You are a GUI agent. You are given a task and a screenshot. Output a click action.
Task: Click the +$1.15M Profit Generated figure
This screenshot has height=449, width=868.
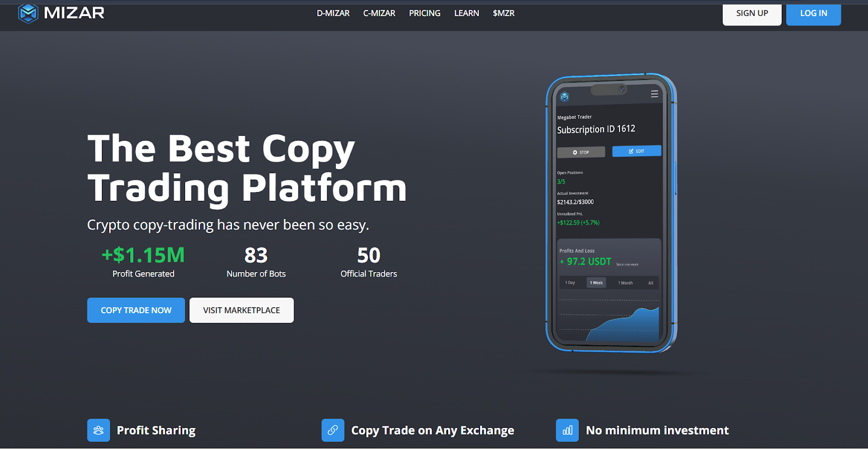(143, 262)
